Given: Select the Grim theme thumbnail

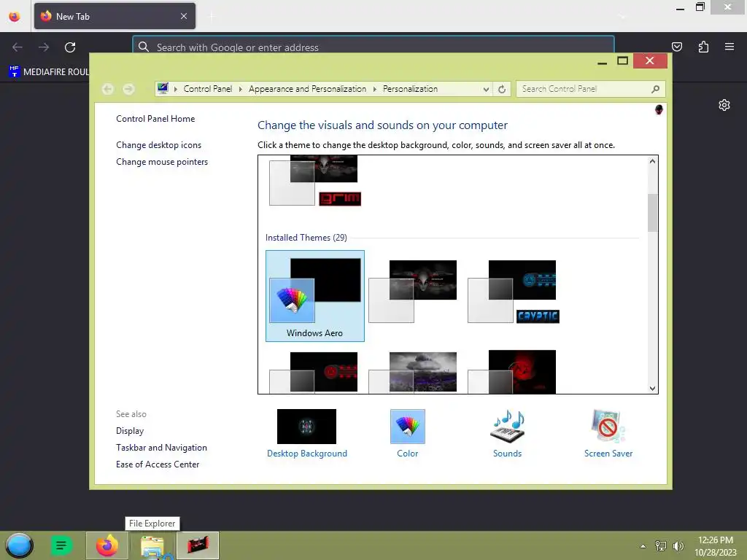Looking at the screenshot, I should pyautogui.click(x=315, y=182).
